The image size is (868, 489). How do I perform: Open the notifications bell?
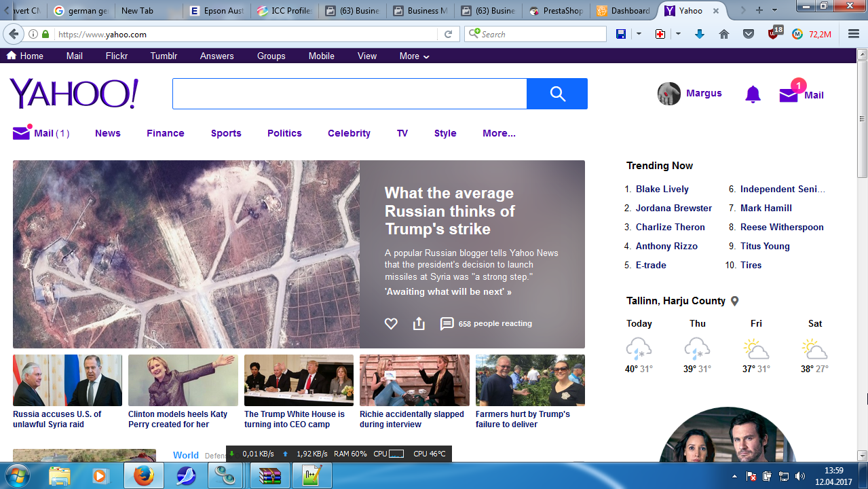tap(753, 94)
